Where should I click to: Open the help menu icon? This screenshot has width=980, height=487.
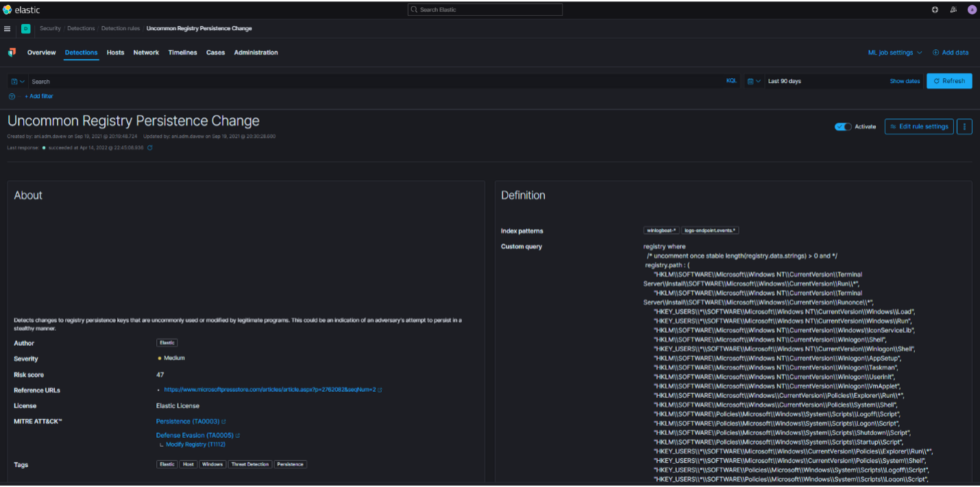935,10
